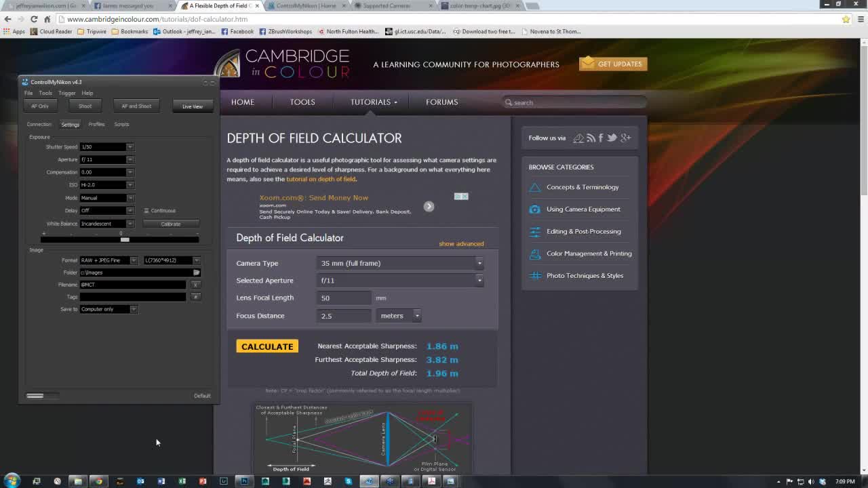868x488 pixels.
Task: Open the Facebook follow icon
Action: click(600, 138)
